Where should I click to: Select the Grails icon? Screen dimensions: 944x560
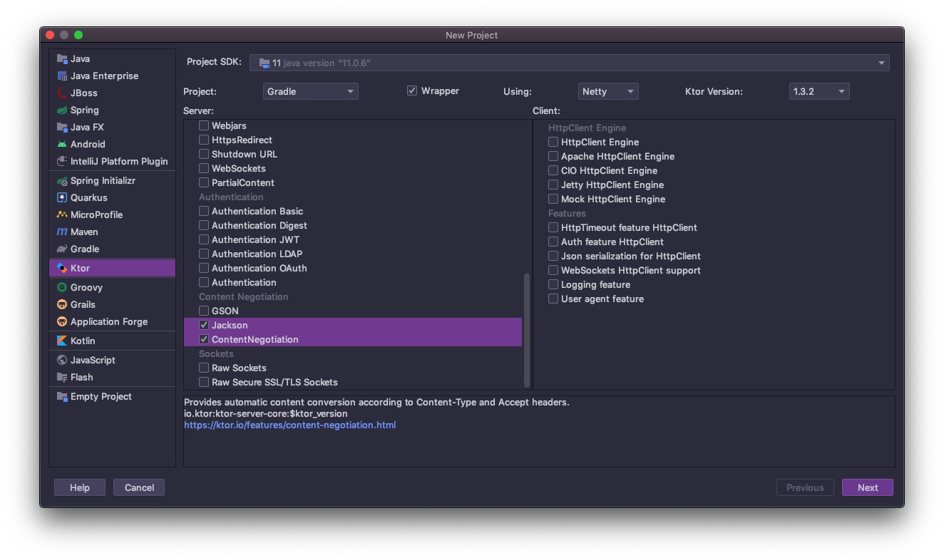pyautogui.click(x=62, y=305)
